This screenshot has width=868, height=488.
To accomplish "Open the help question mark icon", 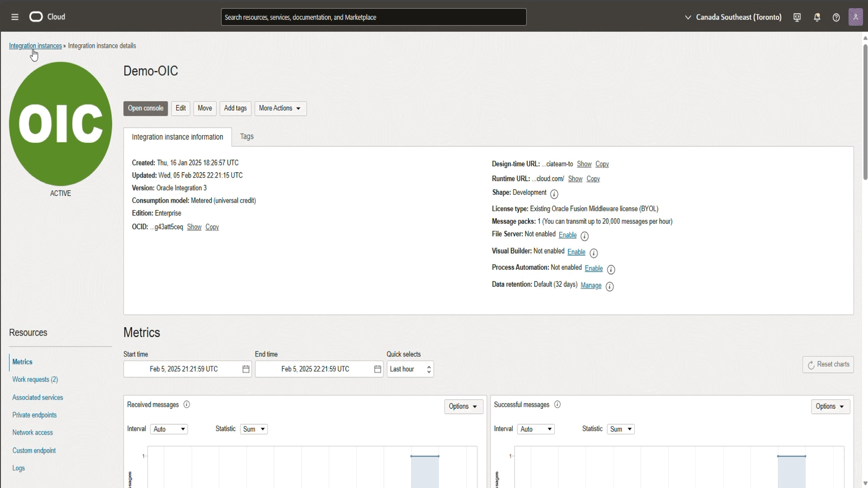I will [x=836, y=17].
